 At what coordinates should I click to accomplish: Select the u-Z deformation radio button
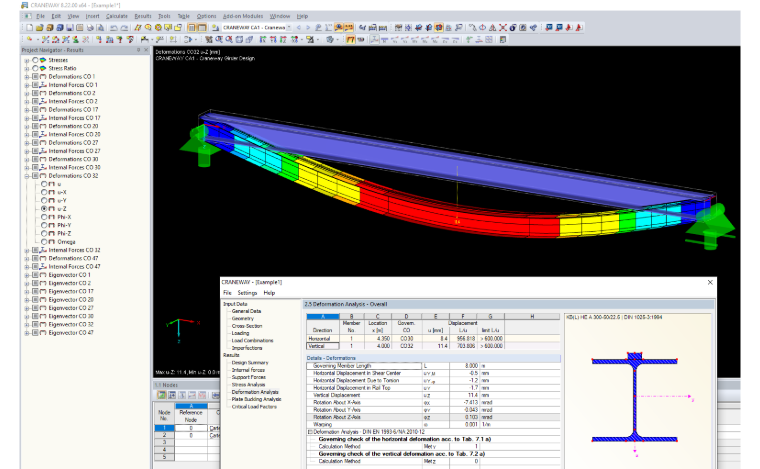tap(44, 209)
